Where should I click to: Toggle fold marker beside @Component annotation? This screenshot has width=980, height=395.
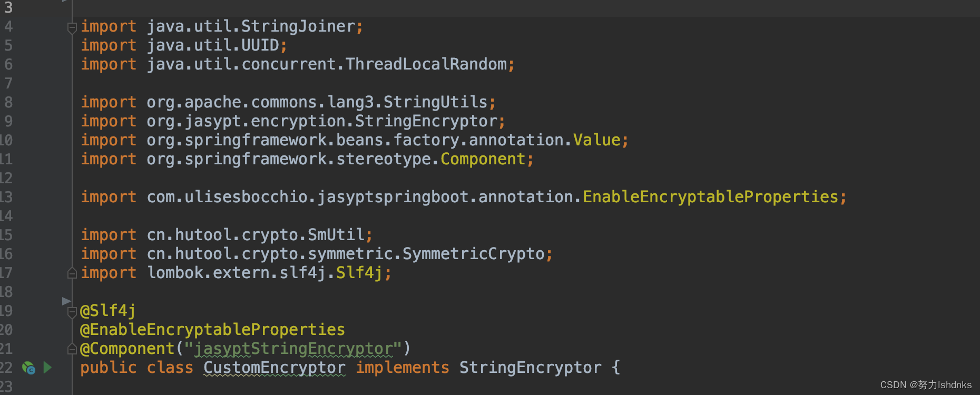coord(72,349)
